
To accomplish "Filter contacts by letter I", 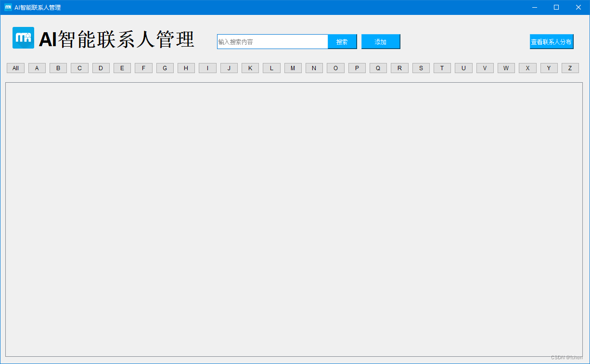I will click(x=207, y=68).
